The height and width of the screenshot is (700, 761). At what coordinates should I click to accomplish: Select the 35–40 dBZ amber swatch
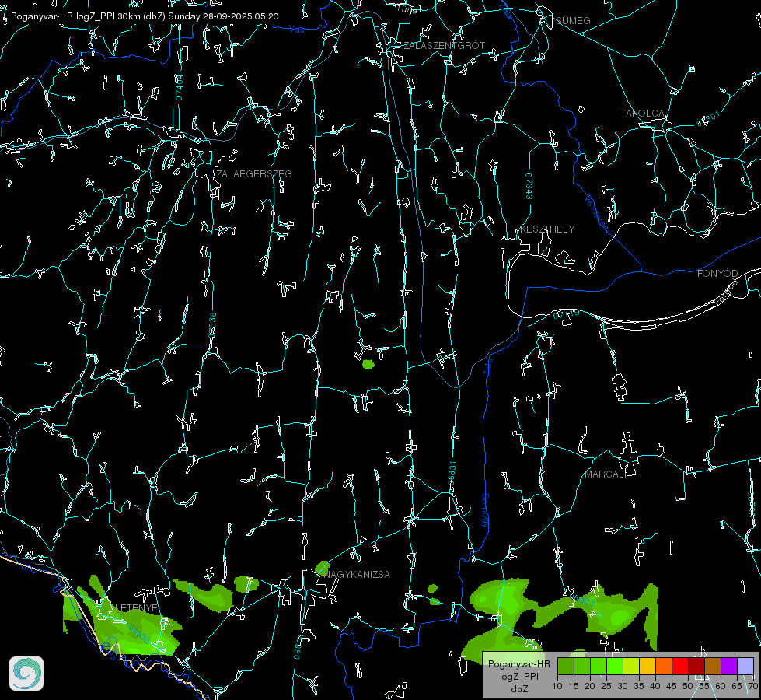coord(648,666)
